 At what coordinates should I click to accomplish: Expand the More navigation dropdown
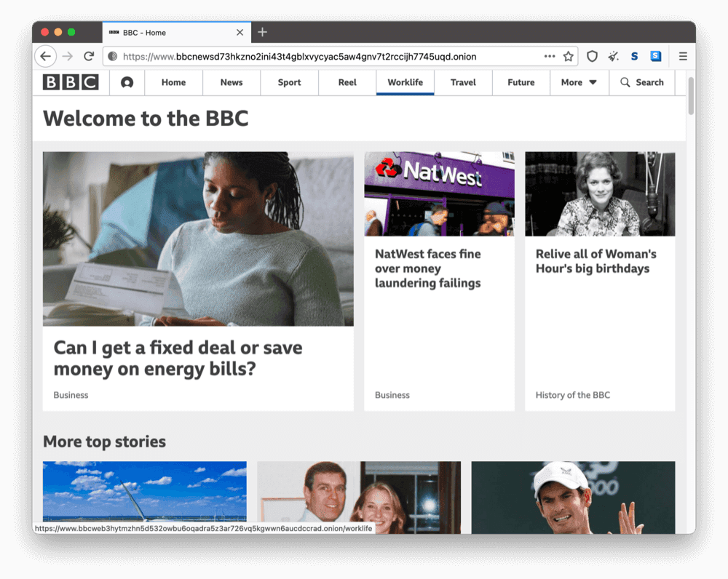click(579, 82)
